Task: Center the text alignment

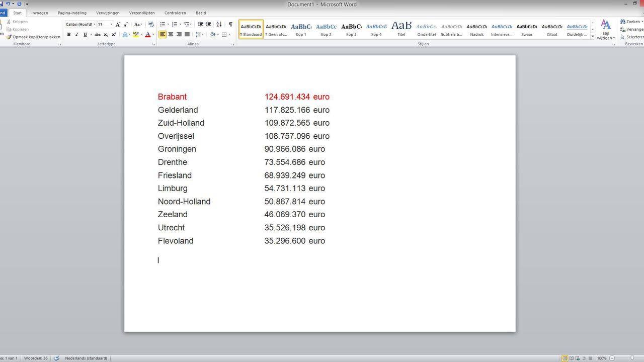Action: (171, 35)
